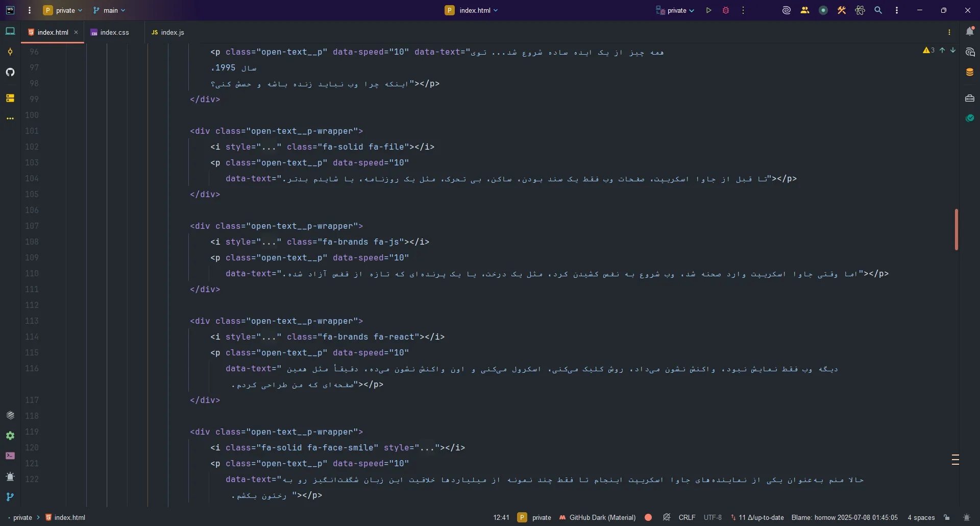Screen dimensions: 980x526
Task: Toggle the Commit tool window
Action: [10, 51]
